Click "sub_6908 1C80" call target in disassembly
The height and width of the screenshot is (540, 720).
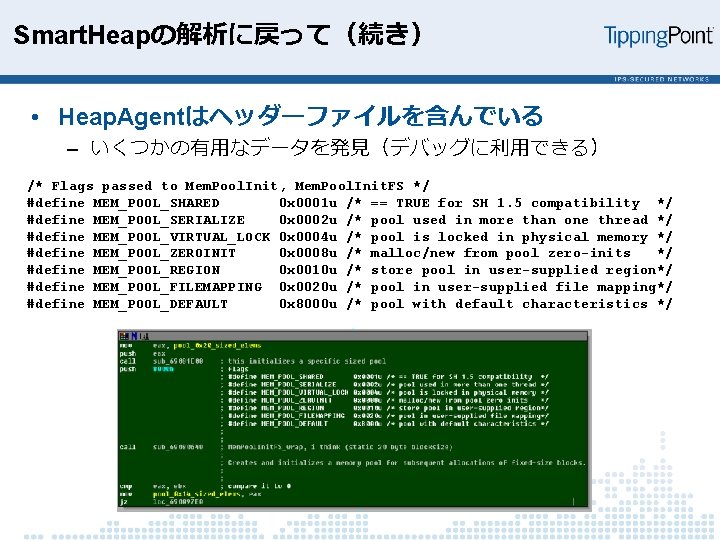[x=178, y=361]
